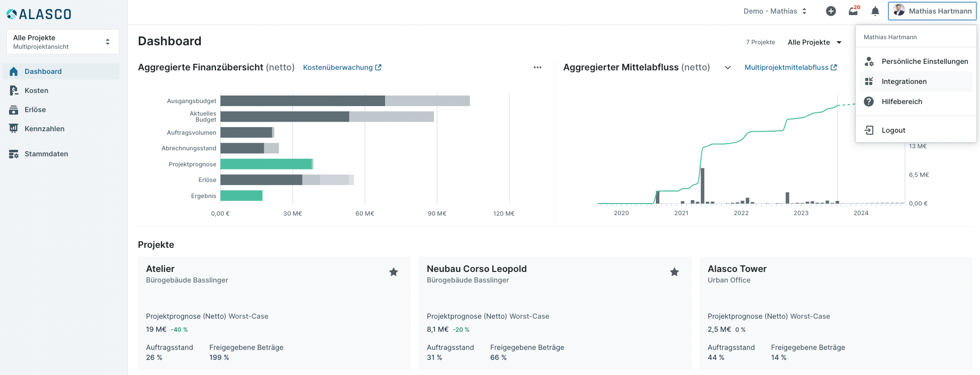This screenshot has width=980, height=375.
Task: Toggle favorite star on the Atelier project
Action: coord(394,272)
